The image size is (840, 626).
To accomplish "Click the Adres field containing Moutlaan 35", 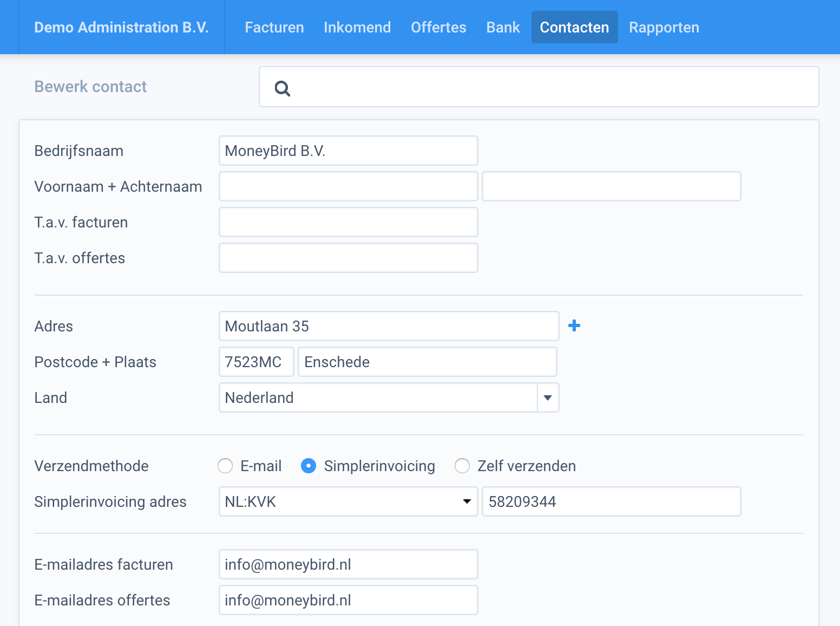I will [x=389, y=326].
